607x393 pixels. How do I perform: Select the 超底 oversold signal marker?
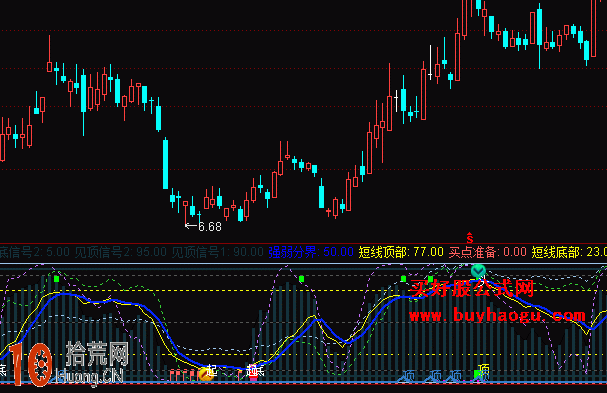click(255, 371)
